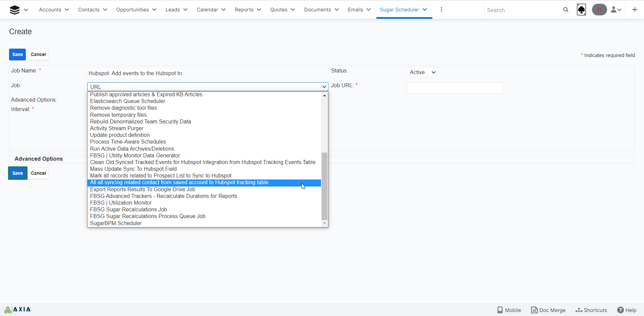This screenshot has height=316, width=644.
Task: Click the bottom Cancel button
Action: pos(38,173)
